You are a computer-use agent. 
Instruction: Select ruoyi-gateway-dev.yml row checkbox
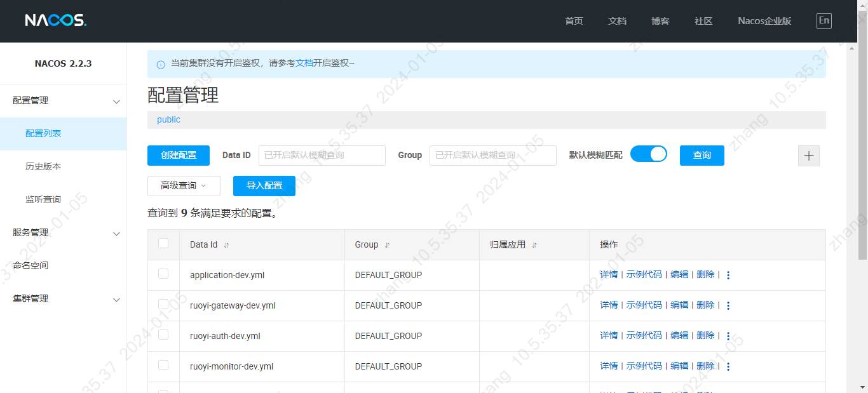click(163, 304)
